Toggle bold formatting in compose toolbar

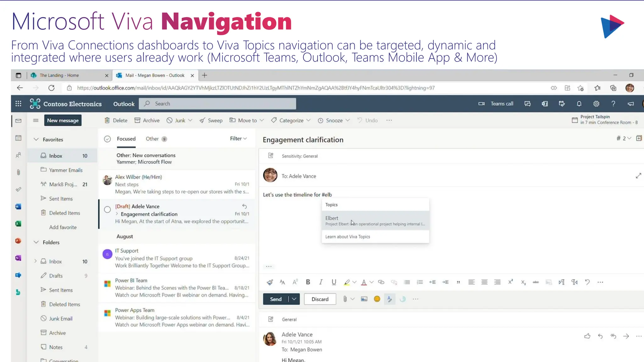[308, 282]
